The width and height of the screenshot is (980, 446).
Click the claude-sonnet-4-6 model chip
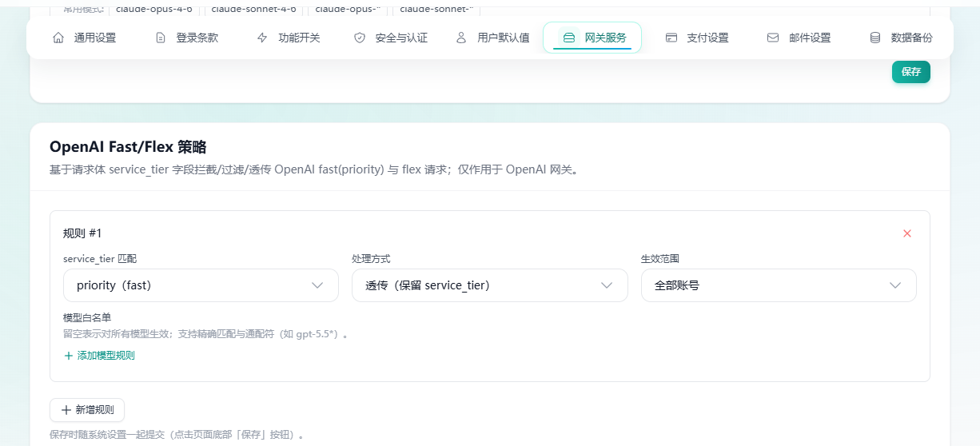[253, 8]
